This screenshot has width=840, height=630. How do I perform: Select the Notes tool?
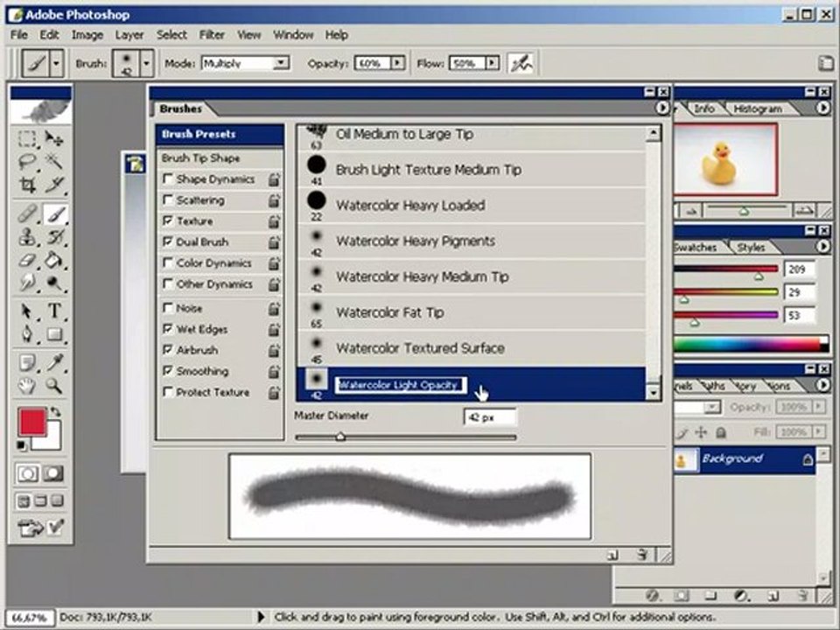click(x=27, y=362)
